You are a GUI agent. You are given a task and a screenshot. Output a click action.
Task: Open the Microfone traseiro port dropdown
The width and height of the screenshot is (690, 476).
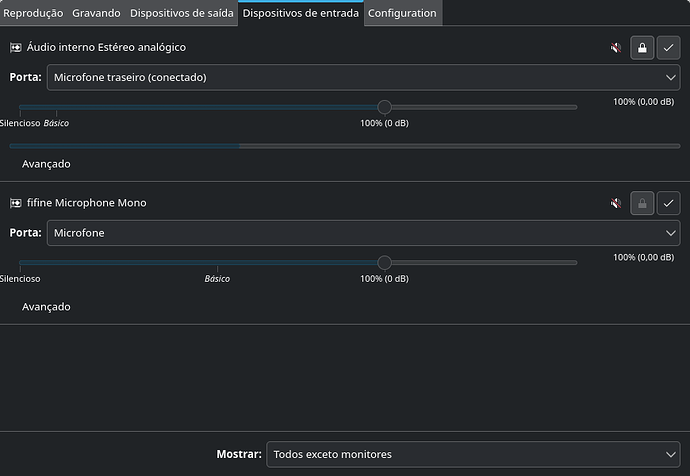coord(363,77)
